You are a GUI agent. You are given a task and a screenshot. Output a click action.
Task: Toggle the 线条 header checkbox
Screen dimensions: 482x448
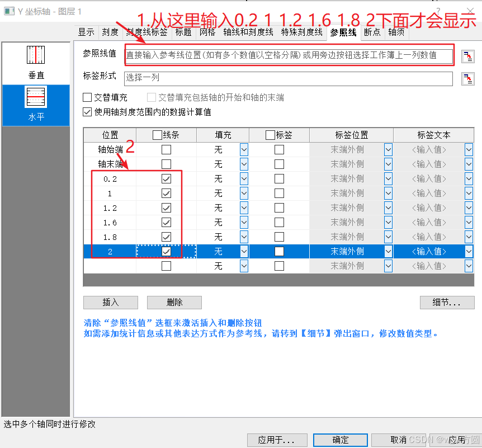[157, 135]
